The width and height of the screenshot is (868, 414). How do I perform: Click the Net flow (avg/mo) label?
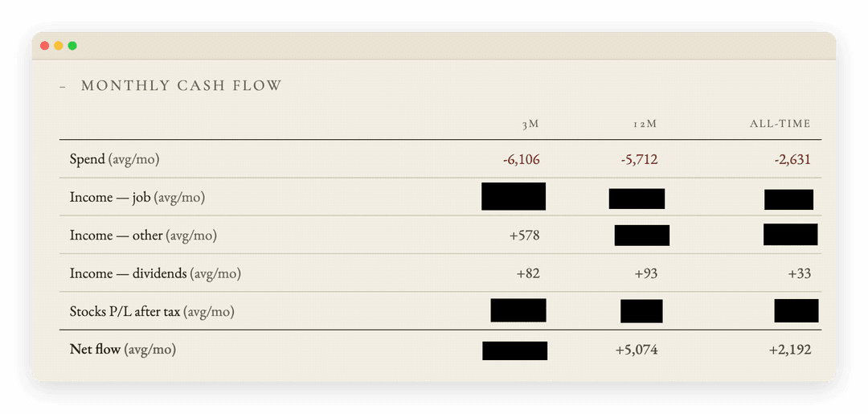click(123, 349)
